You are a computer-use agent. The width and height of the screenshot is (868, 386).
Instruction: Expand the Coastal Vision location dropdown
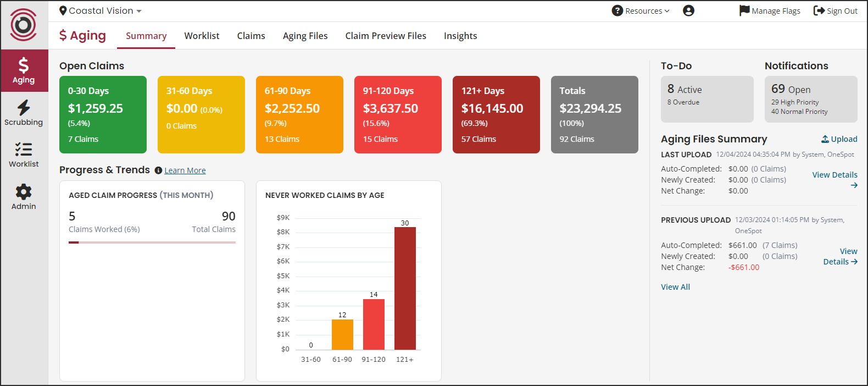(x=101, y=11)
